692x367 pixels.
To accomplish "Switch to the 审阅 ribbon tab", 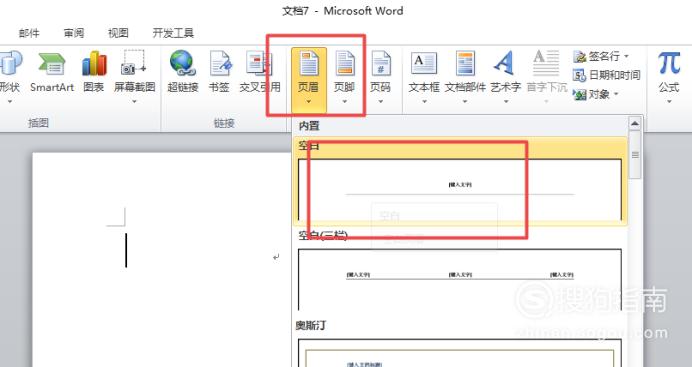I will [x=74, y=33].
